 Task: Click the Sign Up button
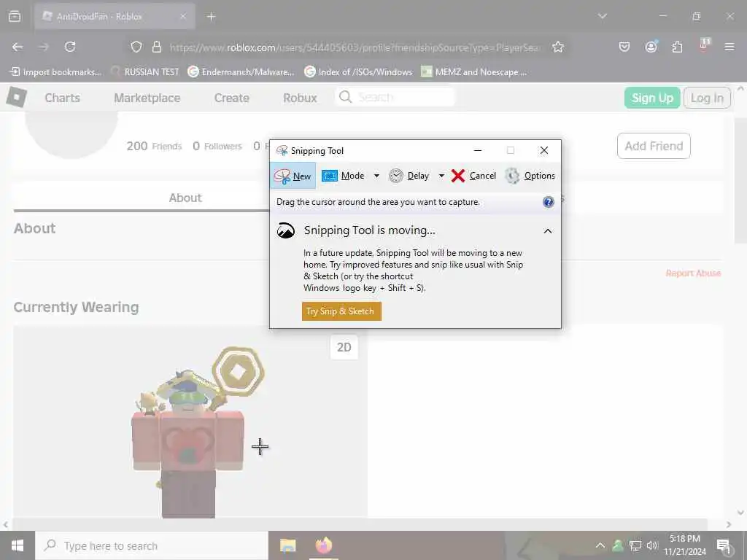[x=652, y=98]
